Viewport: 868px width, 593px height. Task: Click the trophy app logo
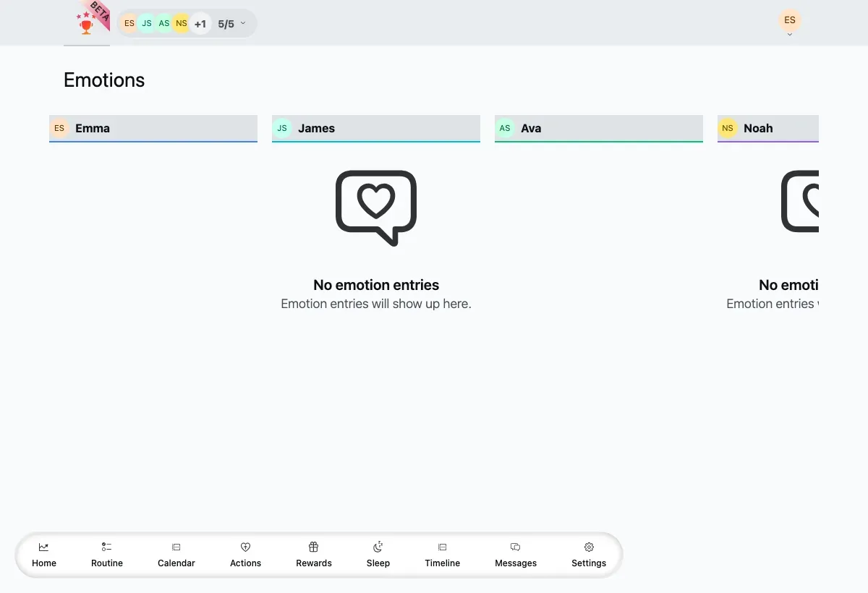tap(87, 23)
